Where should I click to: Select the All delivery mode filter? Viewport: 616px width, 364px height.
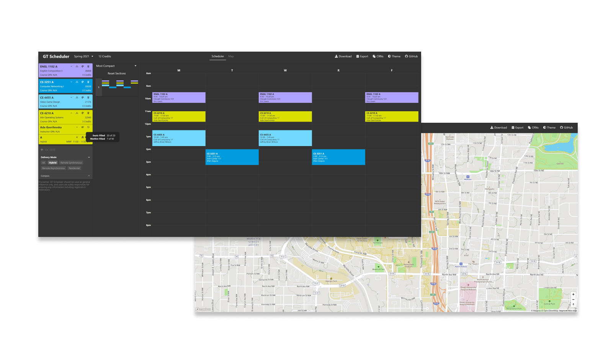point(44,163)
